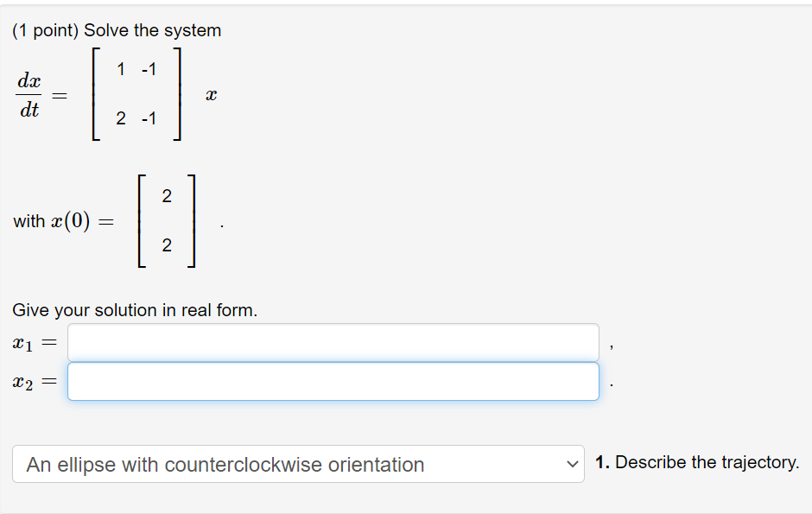Click the matrix entry showing 2

click(120, 118)
